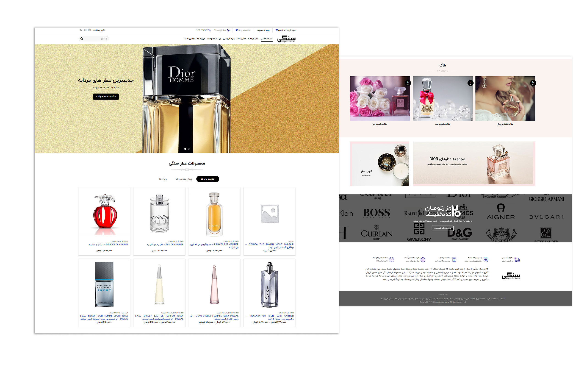Open the ورود / عضویت link
Viewport: 587px width, 392px height.
263,30
